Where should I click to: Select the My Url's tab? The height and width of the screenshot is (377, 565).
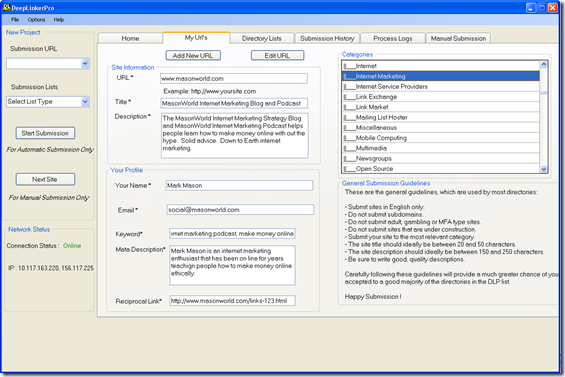[x=196, y=37]
